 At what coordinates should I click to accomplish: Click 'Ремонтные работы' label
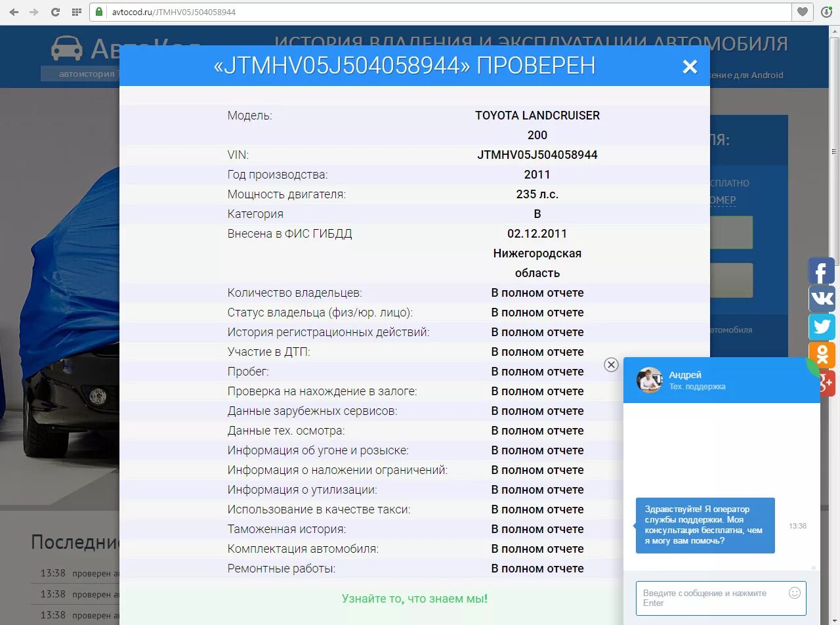click(x=282, y=569)
